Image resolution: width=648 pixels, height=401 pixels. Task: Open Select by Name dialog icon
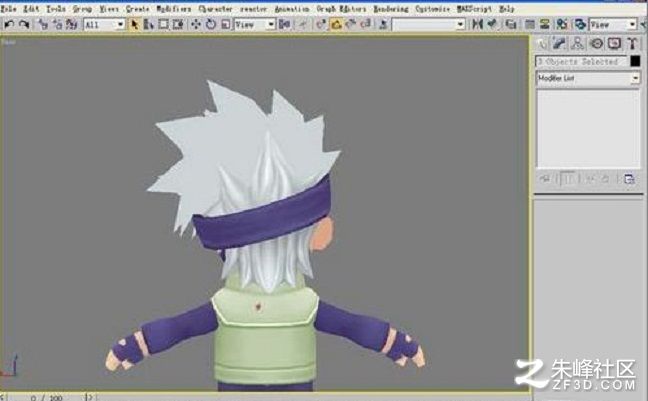[148, 25]
